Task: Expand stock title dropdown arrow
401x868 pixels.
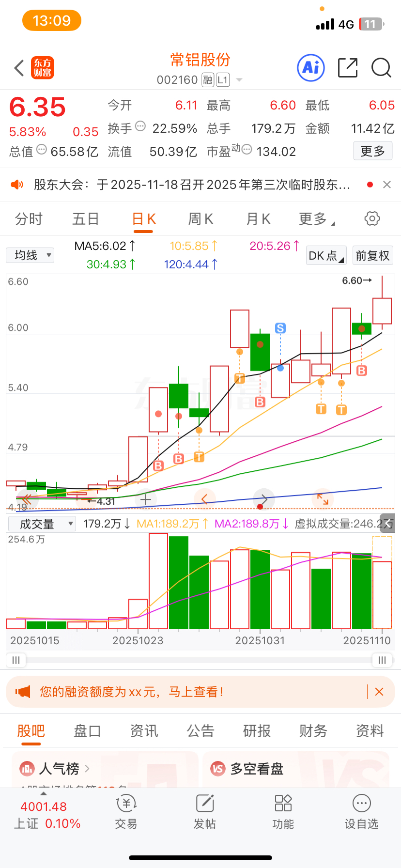Action: pyautogui.click(x=239, y=80)
